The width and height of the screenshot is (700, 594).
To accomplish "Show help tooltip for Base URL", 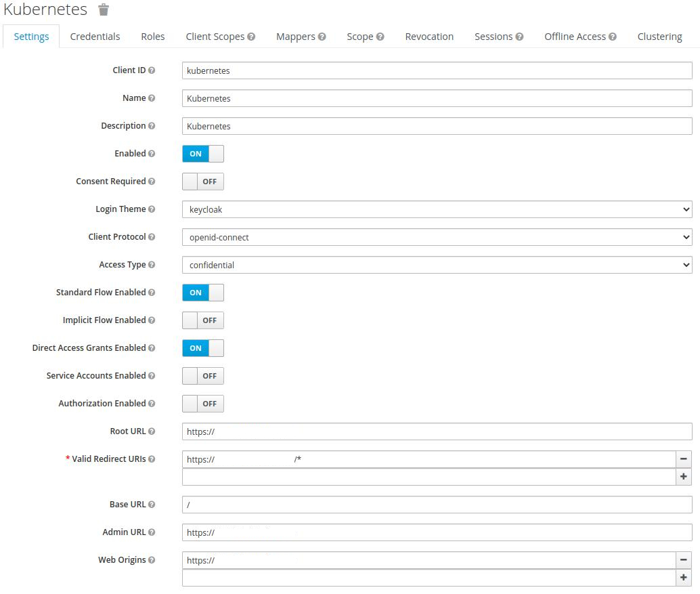I will pyautogui.click(x=152, y=504).
